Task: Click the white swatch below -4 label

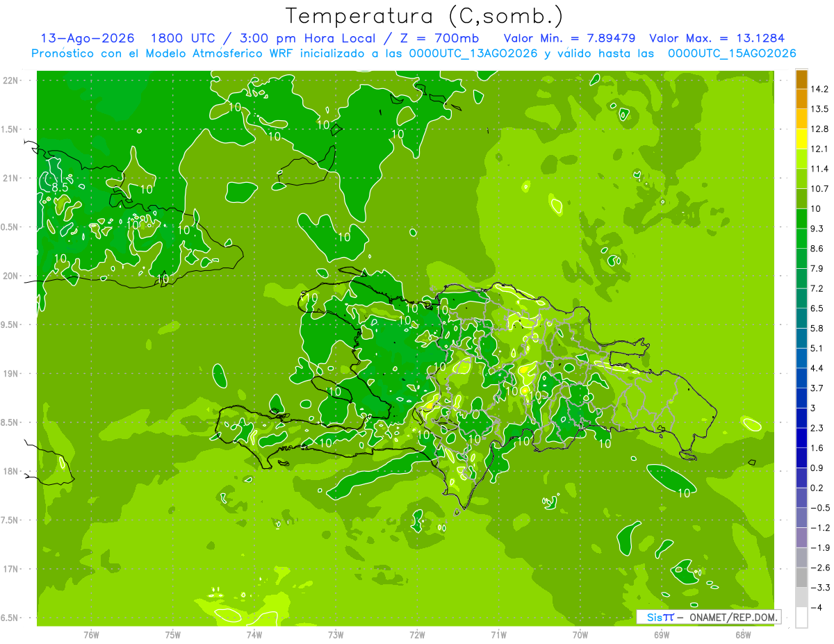Action: click(801, 617)
